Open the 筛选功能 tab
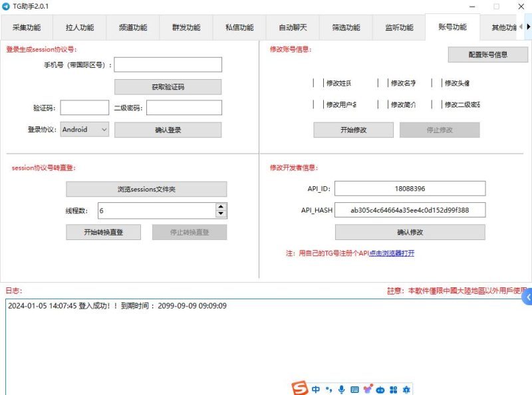 [346, 28]
